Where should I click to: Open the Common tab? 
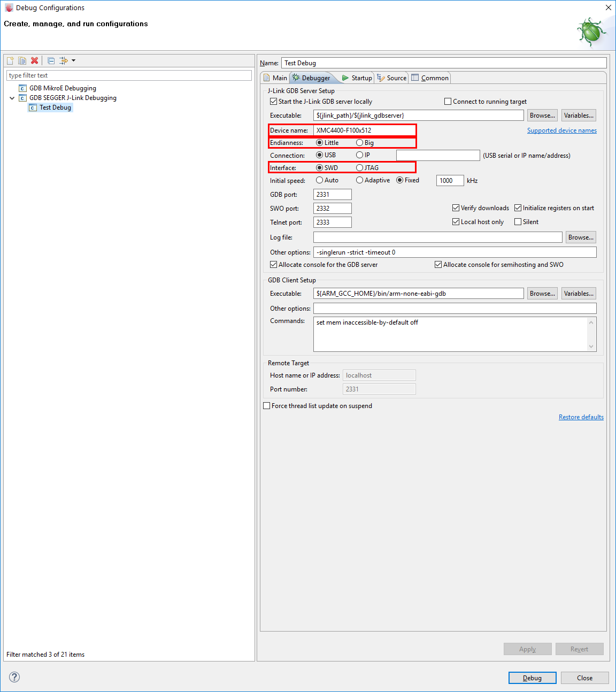point(430,78)
